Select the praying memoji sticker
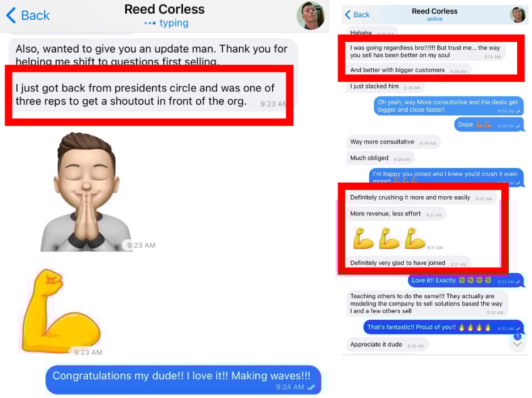532x398 pixels. 85,192
